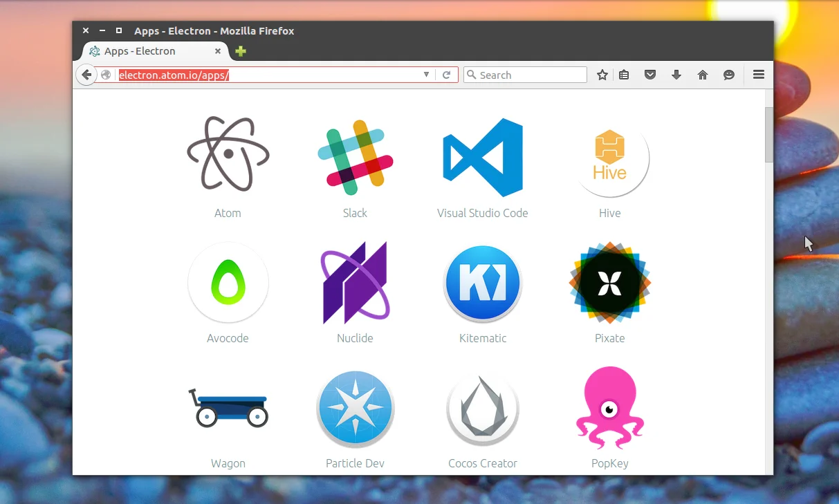
Task: Open the Downloads arrow icon
Action: [676, 75]
